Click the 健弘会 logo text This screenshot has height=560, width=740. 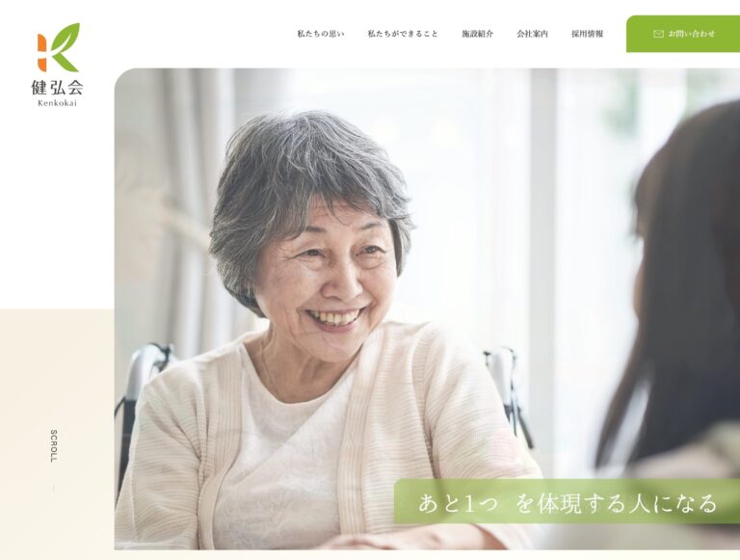click(57, 88)
